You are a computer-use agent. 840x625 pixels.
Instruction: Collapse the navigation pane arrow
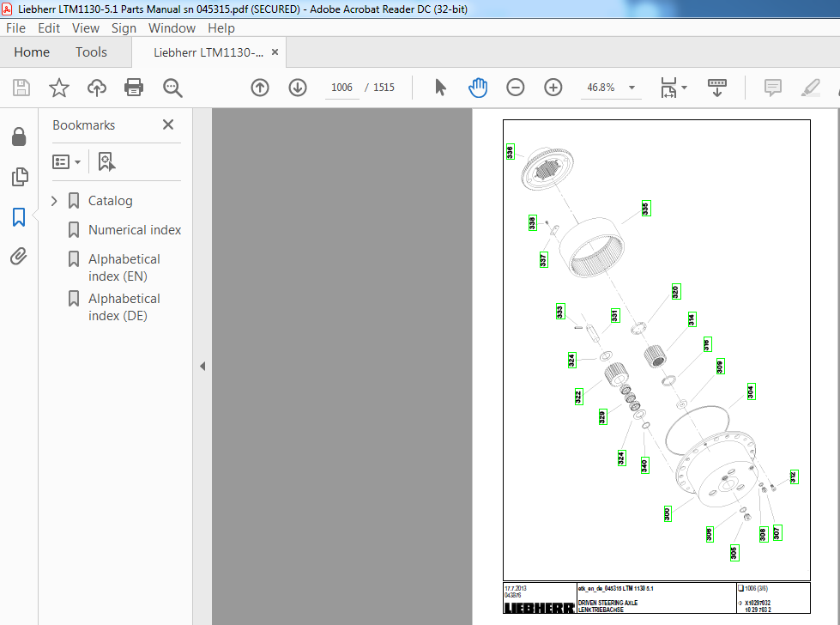202,366
